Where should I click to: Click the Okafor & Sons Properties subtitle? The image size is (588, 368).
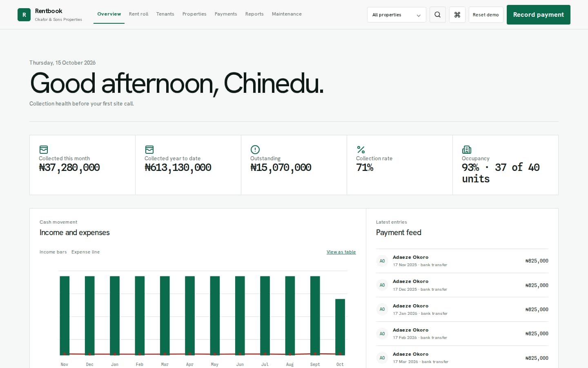[x=58, y=20]
